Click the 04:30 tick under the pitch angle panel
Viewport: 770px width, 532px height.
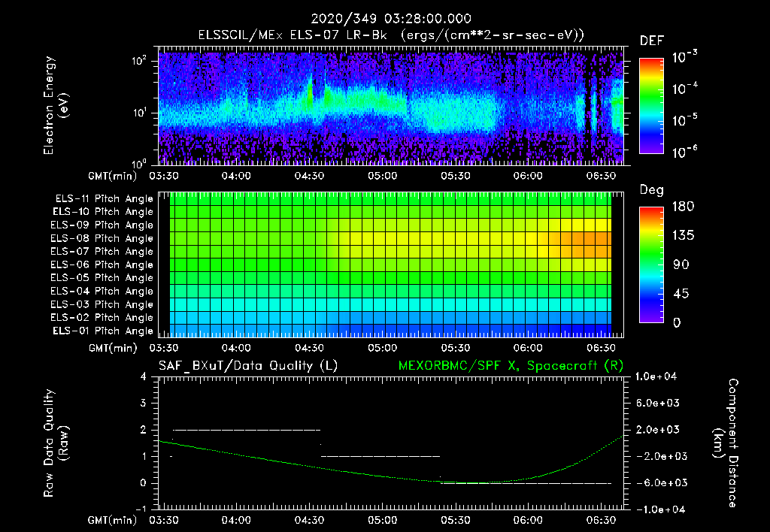(309, 348)
